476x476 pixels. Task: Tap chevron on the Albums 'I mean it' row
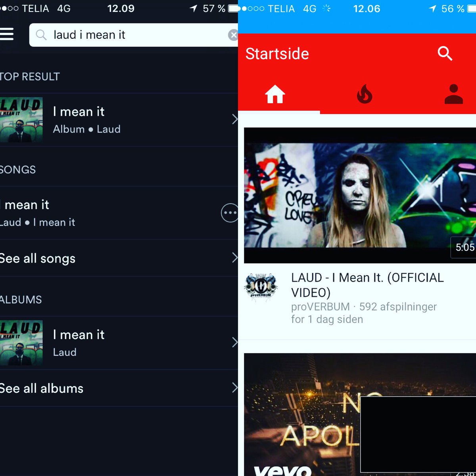click(234, 342)
